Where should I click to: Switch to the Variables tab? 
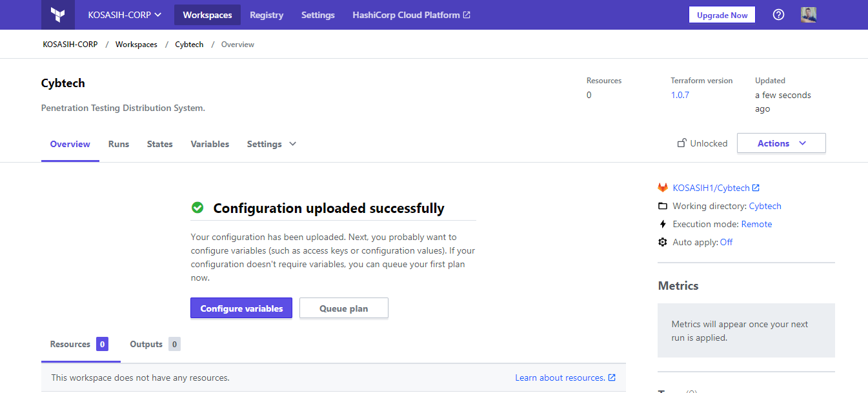click(x=210, y=144)
